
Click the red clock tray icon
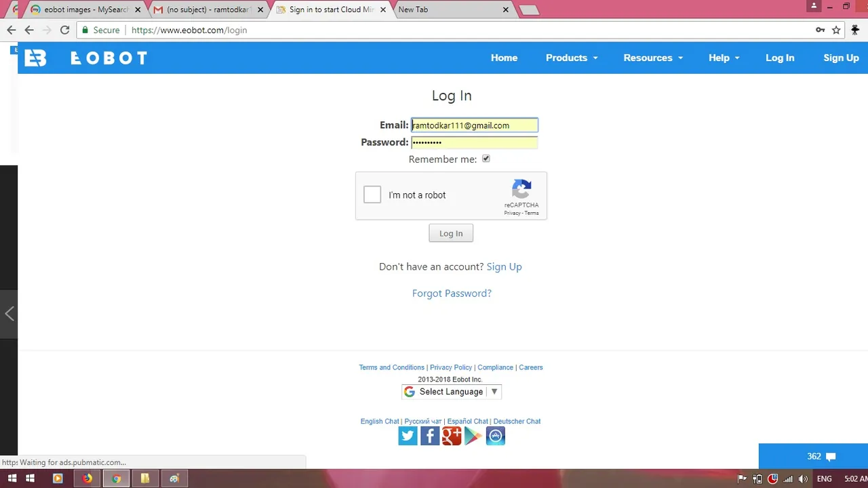(772, 479)
